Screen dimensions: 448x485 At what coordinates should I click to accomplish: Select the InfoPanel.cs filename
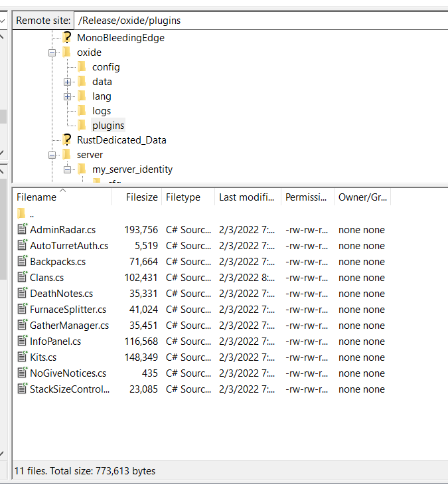pyautogui.click(x=56, y=341)
